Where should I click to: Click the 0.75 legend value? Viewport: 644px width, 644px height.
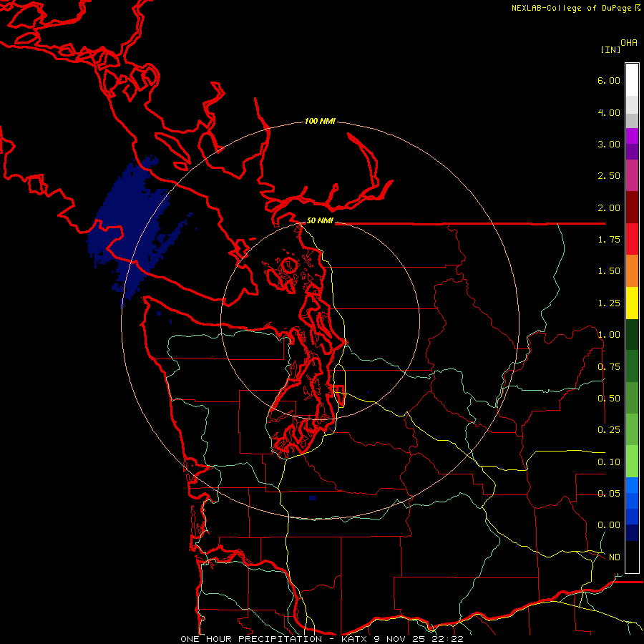pos(609,366)
